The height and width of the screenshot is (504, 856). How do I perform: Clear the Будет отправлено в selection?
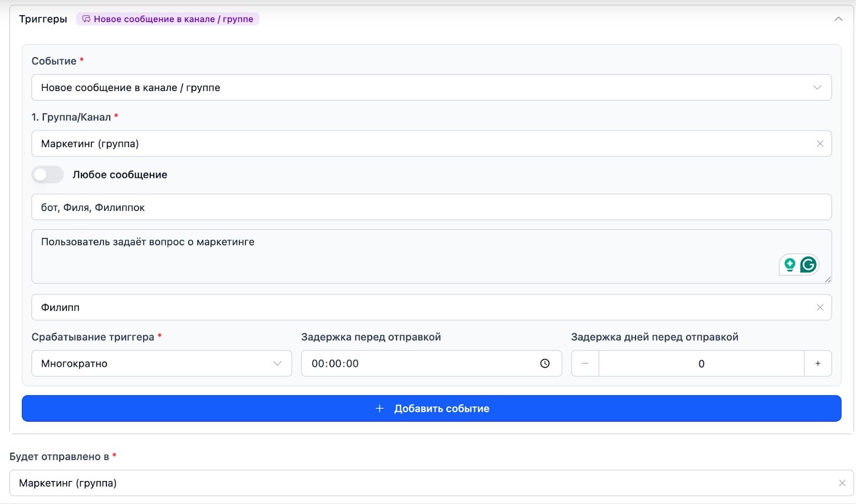[x=842, y=483]
